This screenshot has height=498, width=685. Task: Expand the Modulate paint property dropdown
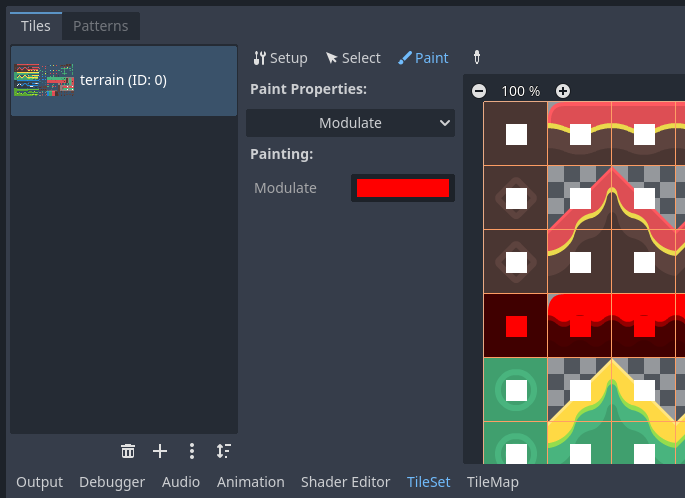pos(350,123)
